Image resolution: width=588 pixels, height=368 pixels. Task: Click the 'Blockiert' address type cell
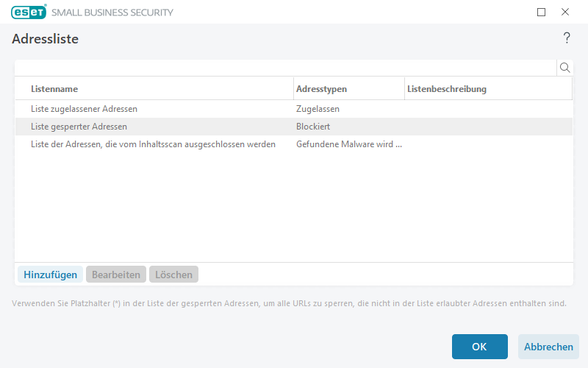pos(313,127)
